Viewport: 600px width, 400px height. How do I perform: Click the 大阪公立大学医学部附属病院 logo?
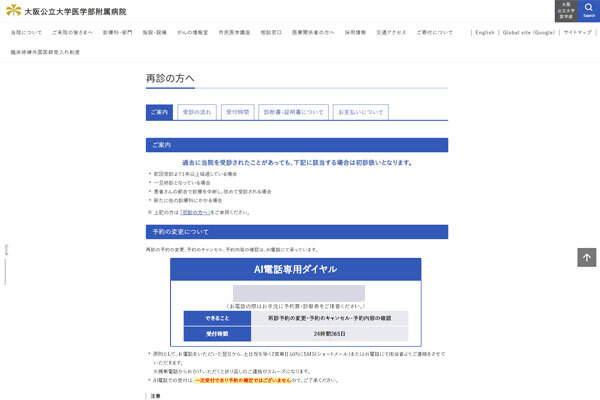pyautogui.click(x=66, y=11)
